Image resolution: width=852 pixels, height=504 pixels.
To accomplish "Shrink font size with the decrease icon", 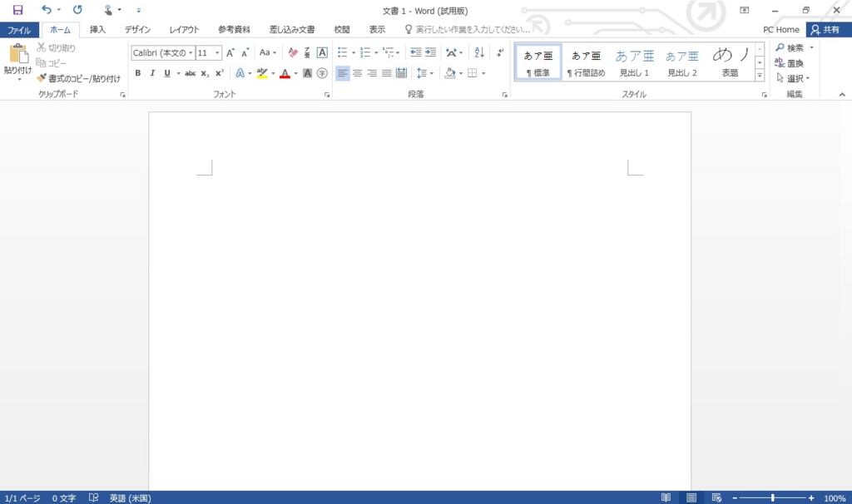I will coord(245,52).
